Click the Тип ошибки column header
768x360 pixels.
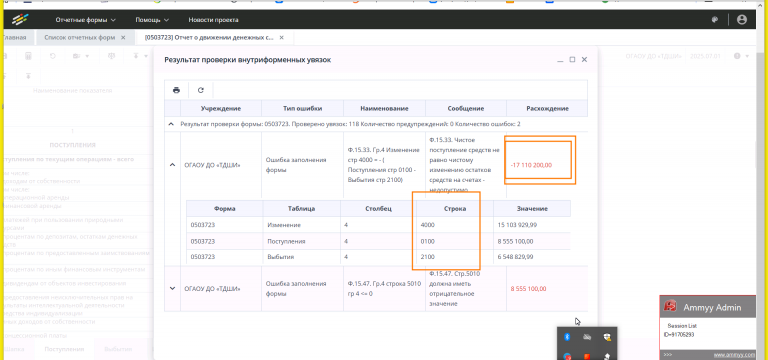pyautogui.click(x=302, y=108)
